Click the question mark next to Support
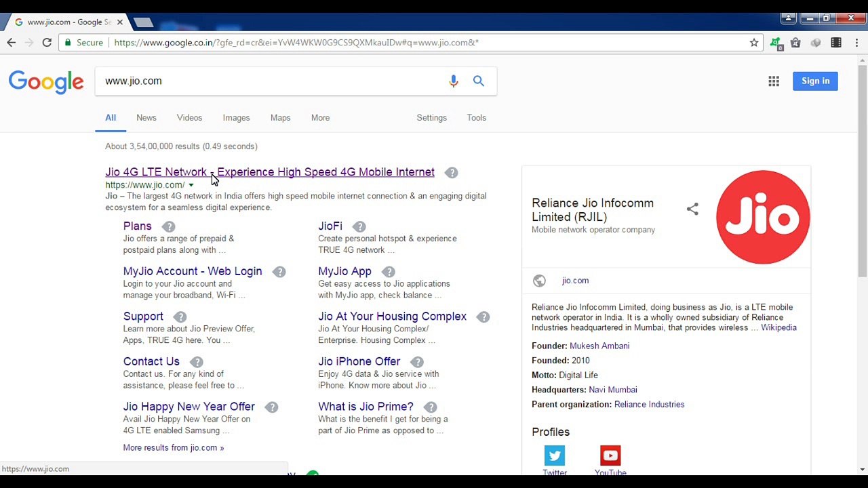Viewport: 868px width, 488px height. 180,317
